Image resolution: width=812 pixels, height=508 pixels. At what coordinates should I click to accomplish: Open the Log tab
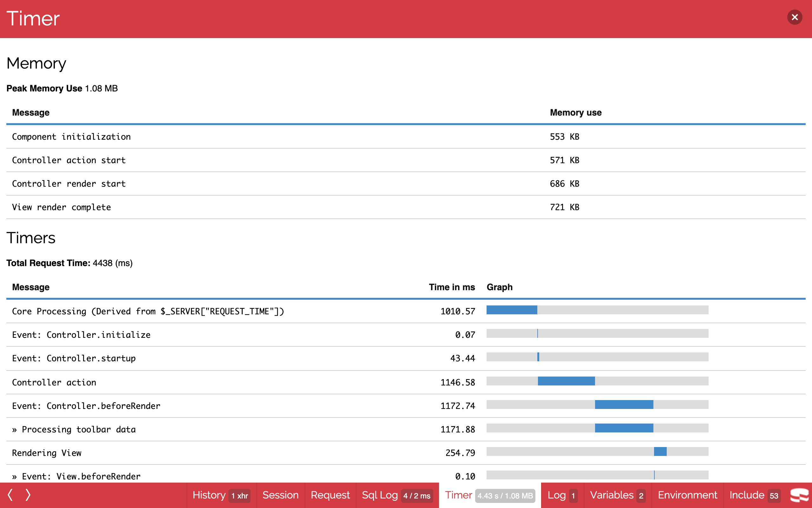point(562,495)
